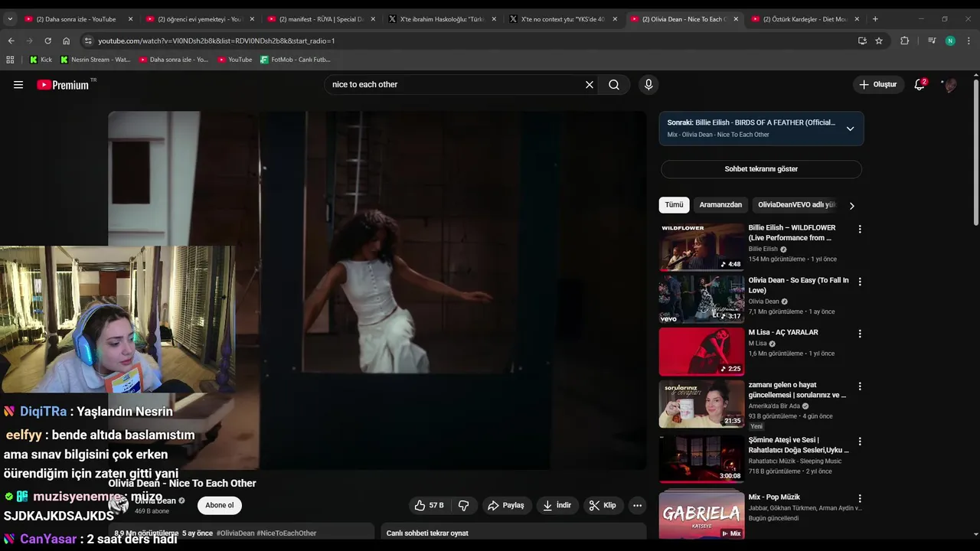Close the Olivia Dean Nice To Each tab
The width and height of the screenshot is (980, 551).
click(736, 19)
